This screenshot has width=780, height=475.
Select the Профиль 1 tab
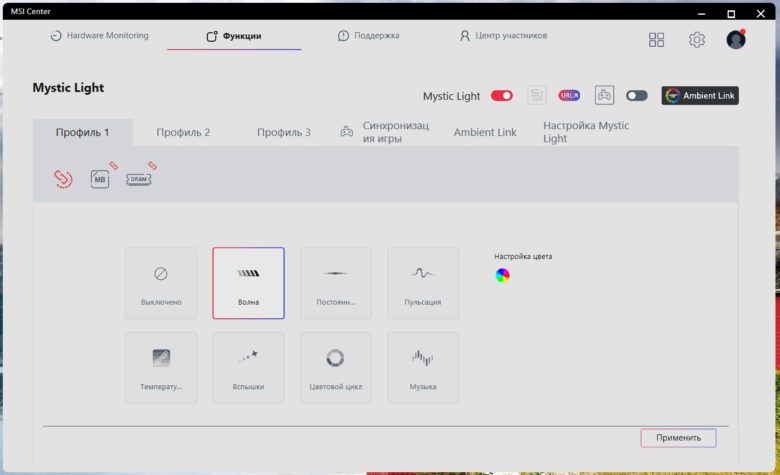pos(83,132)
